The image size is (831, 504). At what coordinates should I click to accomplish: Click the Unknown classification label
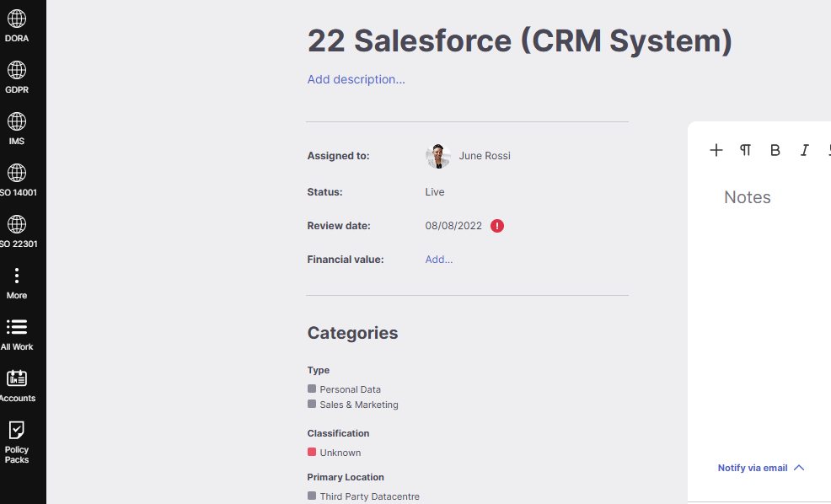(x=340, y=453)
